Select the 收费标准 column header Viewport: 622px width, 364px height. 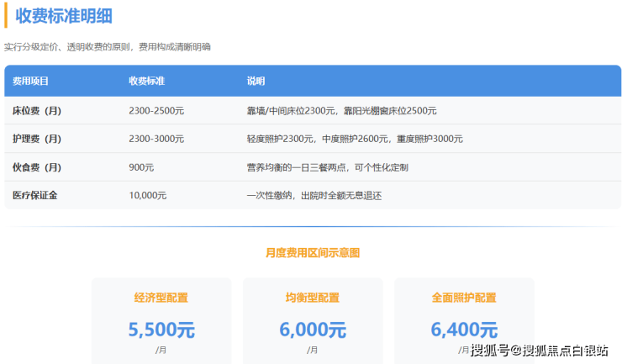[x=146, y=82]
